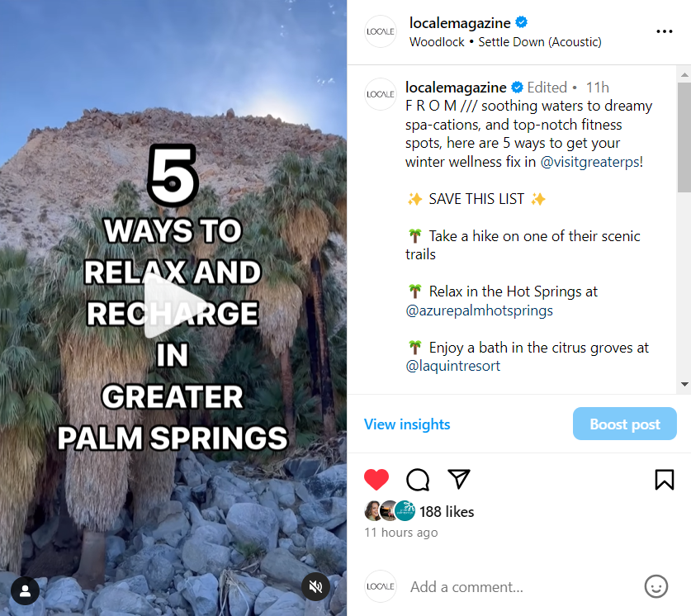The height and width of the screenshot is (616, 691).
Task: Unmute the video with the speaker icon
Action: (315, 586)
